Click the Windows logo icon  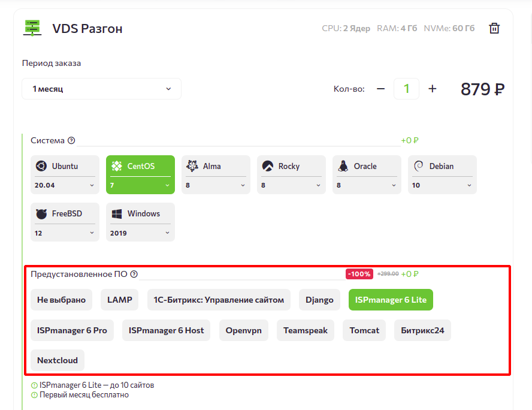point(117,214)
